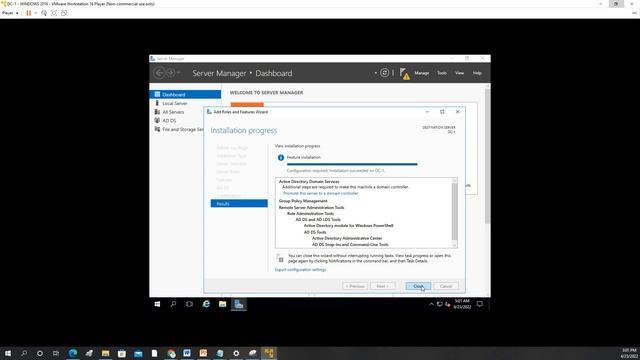Screen dimensions: 640x360
Task: Show hidden tray icons in guest VM
Action: (431, 304)
